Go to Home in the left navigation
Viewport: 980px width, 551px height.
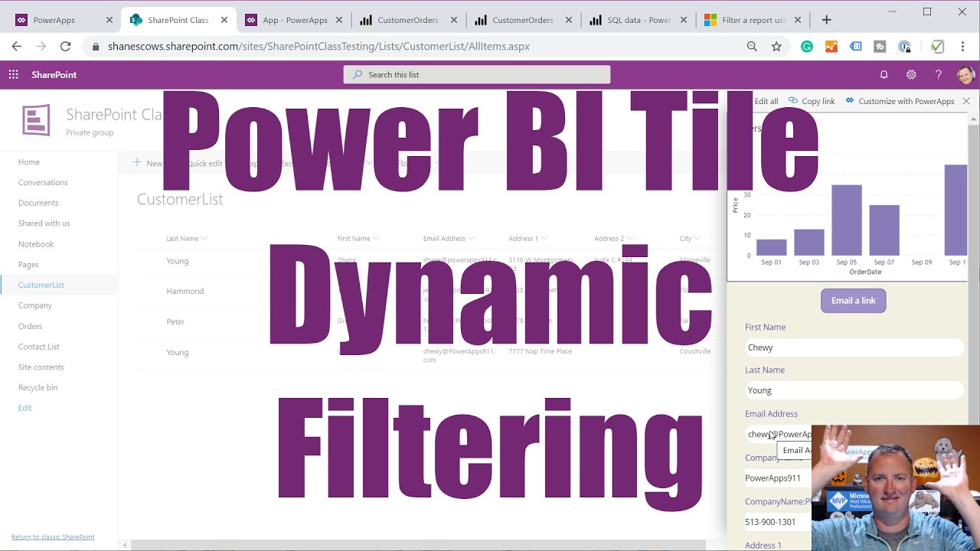(x=29, y=162)
